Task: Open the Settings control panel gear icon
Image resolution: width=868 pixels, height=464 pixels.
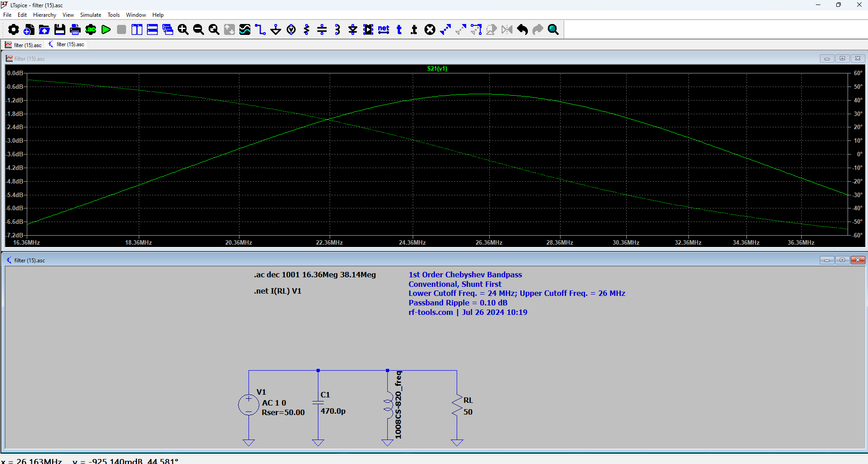Action: pyautogui.click(x=14, y=29)
